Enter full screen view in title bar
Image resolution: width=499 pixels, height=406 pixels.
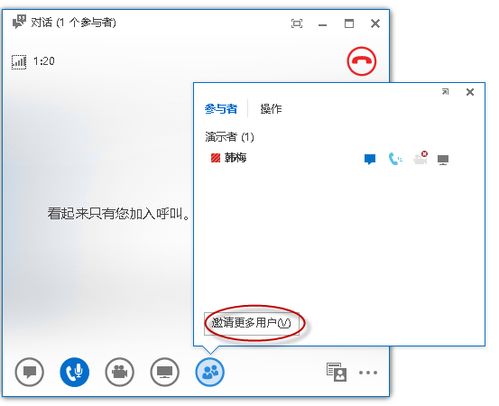coord(297,24)
